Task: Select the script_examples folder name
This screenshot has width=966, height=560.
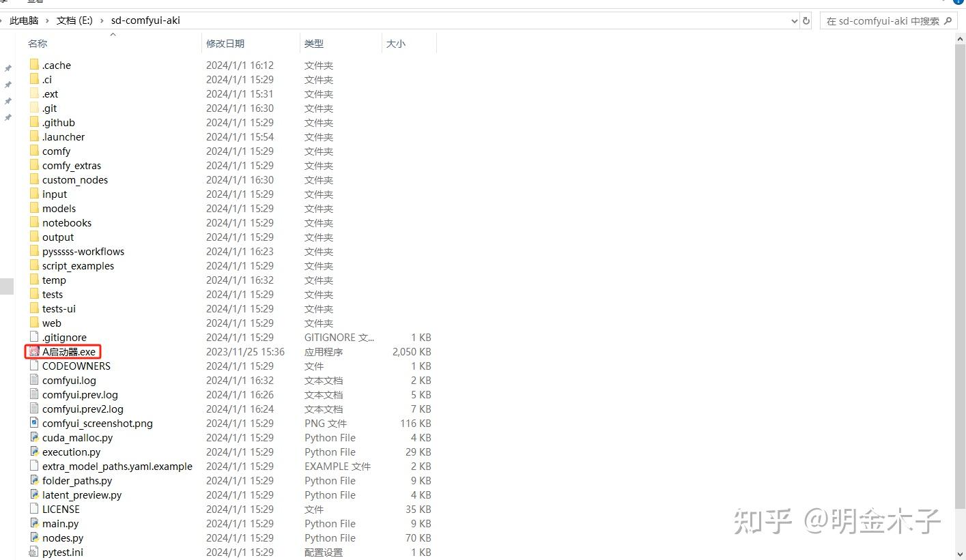Action: tap(78, 265)
